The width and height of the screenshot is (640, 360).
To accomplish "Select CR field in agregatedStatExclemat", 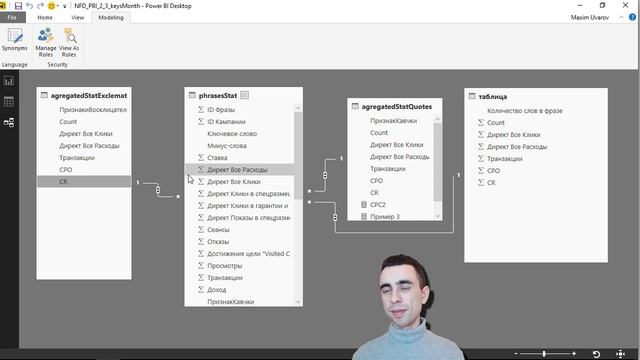I will pos(84,182).
